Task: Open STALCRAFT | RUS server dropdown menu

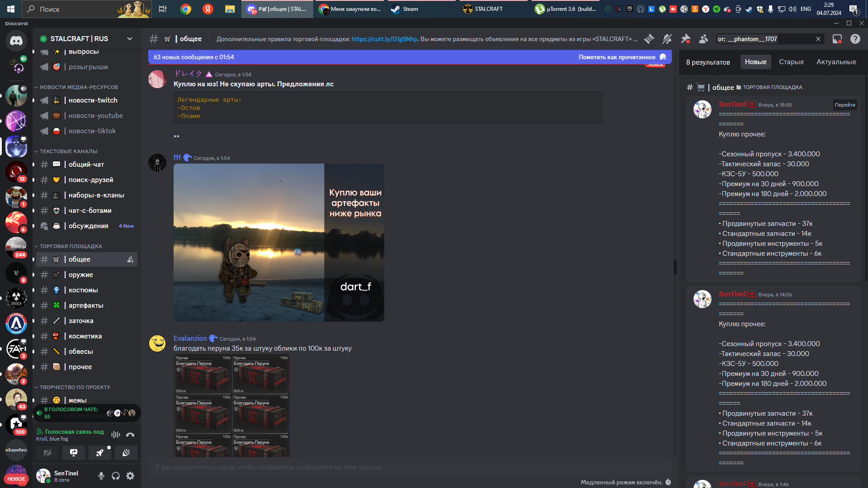Action: pos(130,39)
